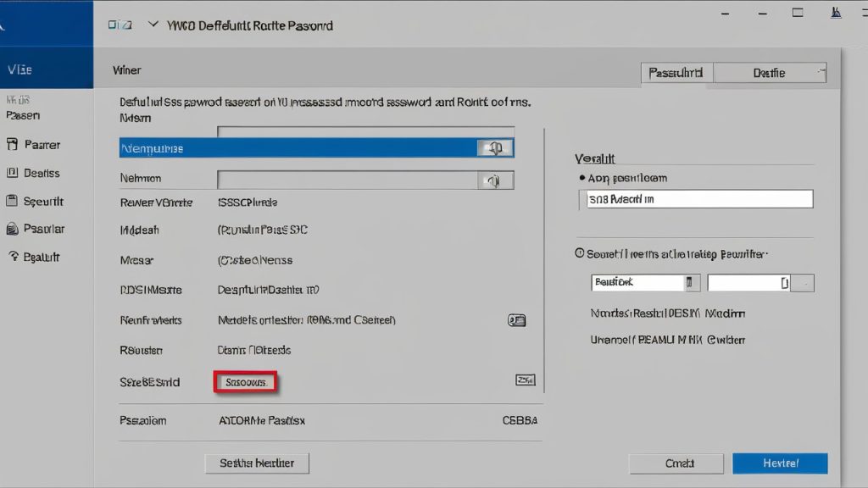
Task: Expand the chevron beside the window title
Action: 153,25
